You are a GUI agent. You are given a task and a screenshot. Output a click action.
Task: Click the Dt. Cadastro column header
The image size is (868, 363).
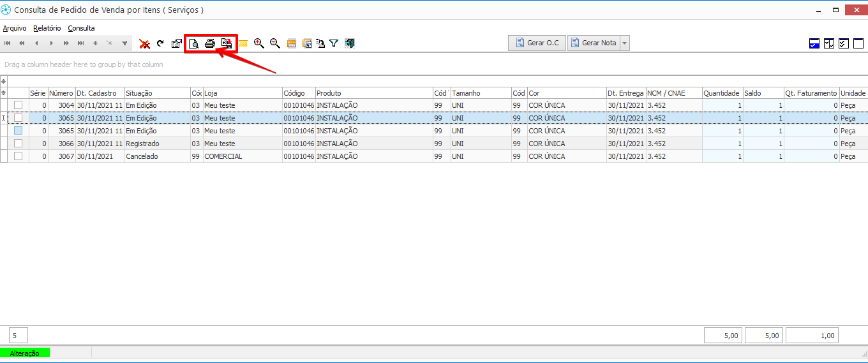pyautogui.click(x=100, y=93)
